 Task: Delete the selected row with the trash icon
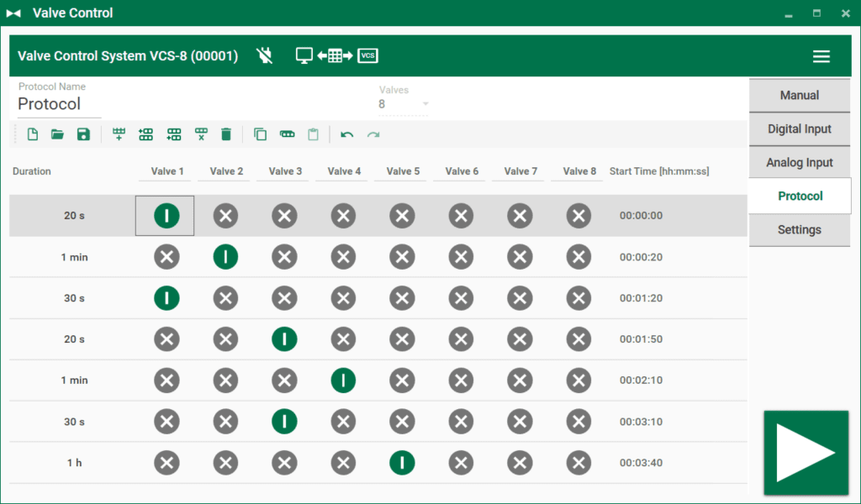(226, 134)
